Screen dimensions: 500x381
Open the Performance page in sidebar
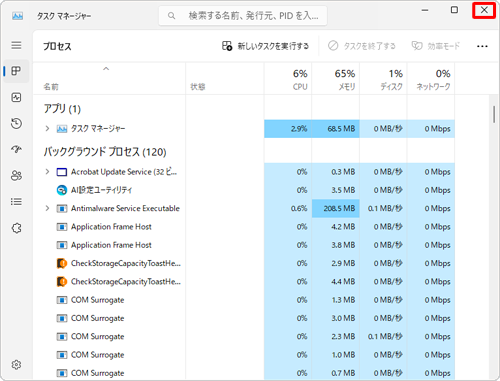[16, 97]
